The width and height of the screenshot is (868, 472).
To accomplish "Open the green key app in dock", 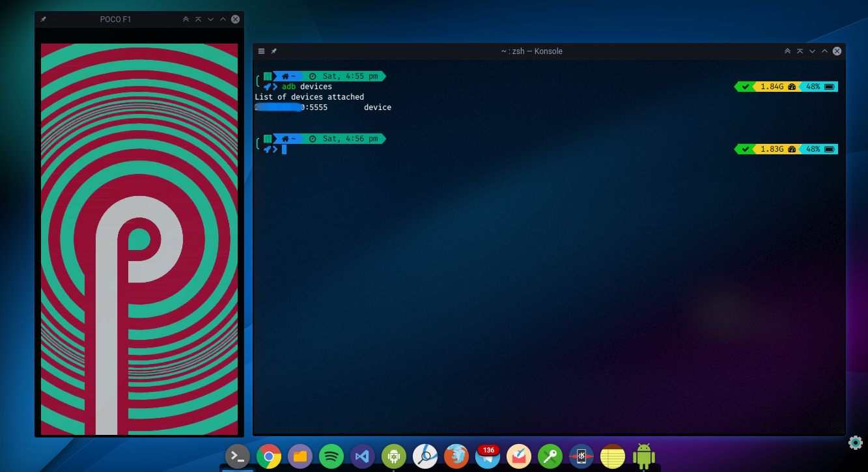I will [550, 456].
